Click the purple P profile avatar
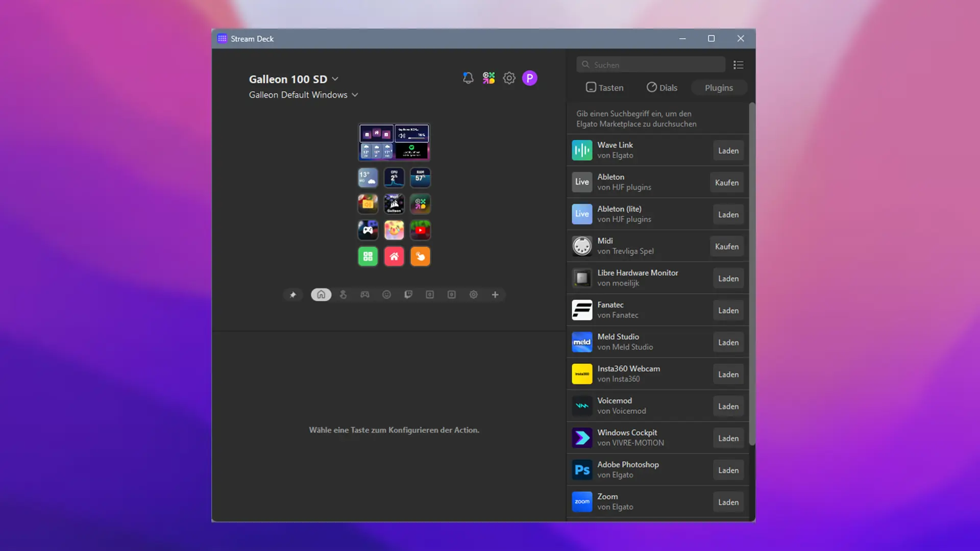Viewport: 980px width, 551px height. click(x=530, y=78)
